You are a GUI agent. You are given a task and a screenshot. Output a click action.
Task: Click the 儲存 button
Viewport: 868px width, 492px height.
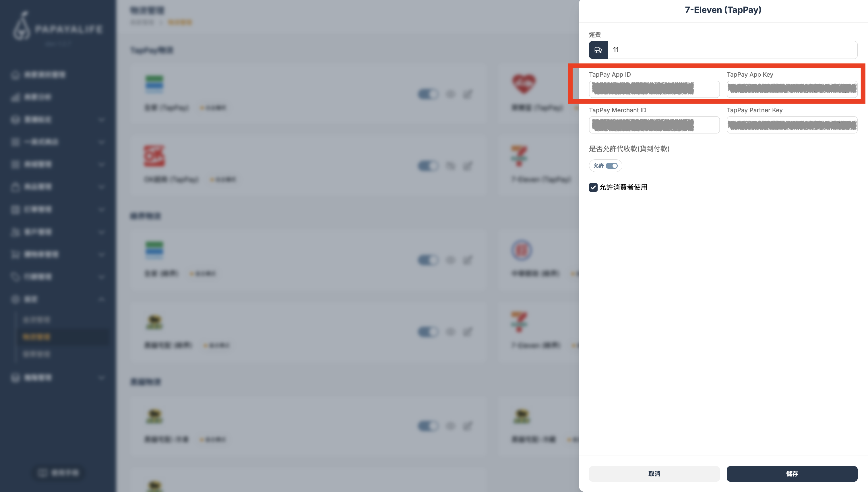(x=792, y=474)
